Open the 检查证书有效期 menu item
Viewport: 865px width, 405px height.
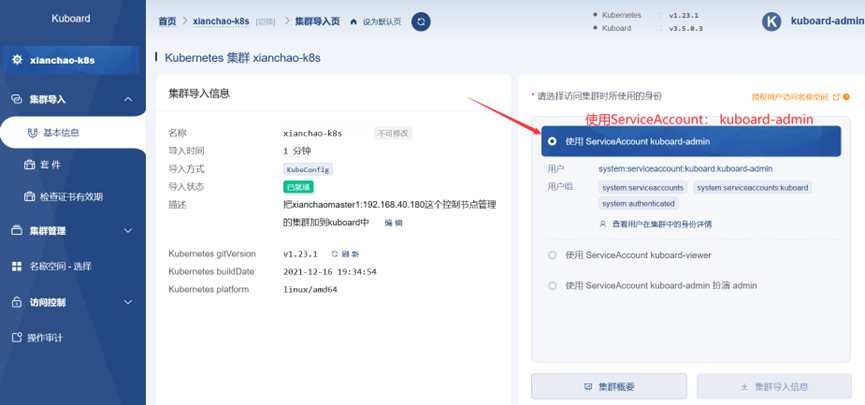pyautogui.click(x=73, y=197)
